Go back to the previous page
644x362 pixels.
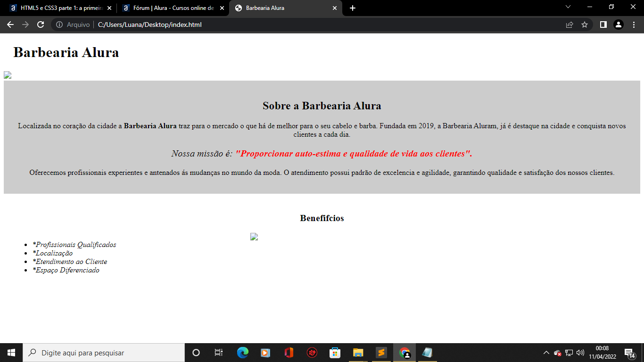coord(10,25)
